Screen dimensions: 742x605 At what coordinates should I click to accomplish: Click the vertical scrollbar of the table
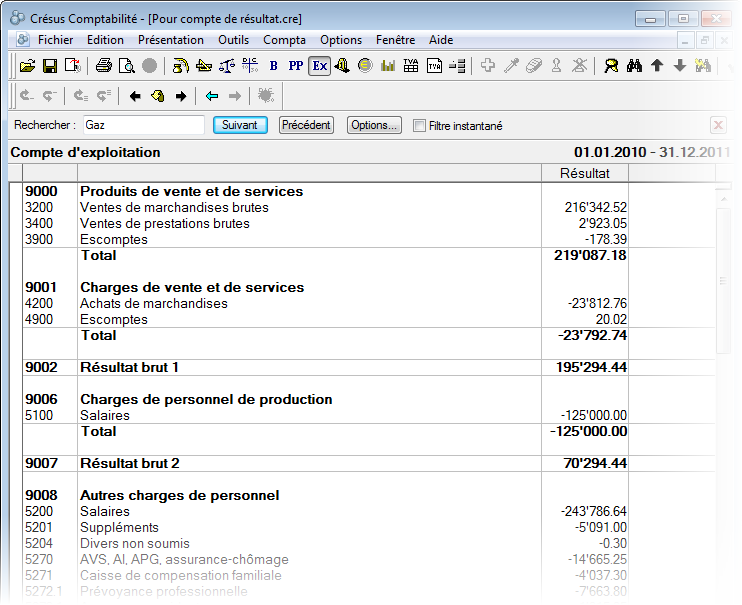(x=724, y=282)
